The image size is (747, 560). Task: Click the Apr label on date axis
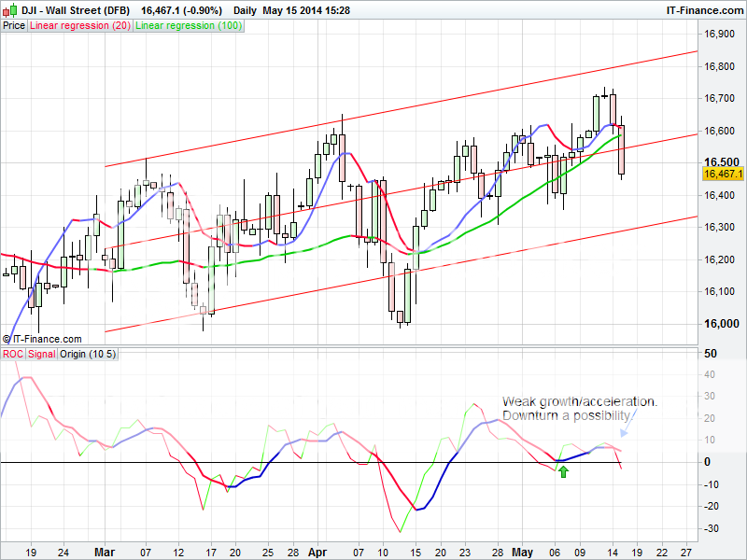317,552
